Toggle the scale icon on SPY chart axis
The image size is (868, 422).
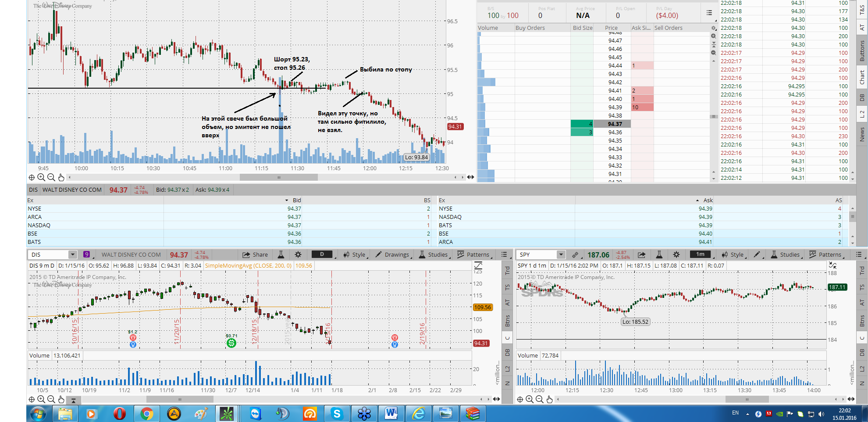832,265
